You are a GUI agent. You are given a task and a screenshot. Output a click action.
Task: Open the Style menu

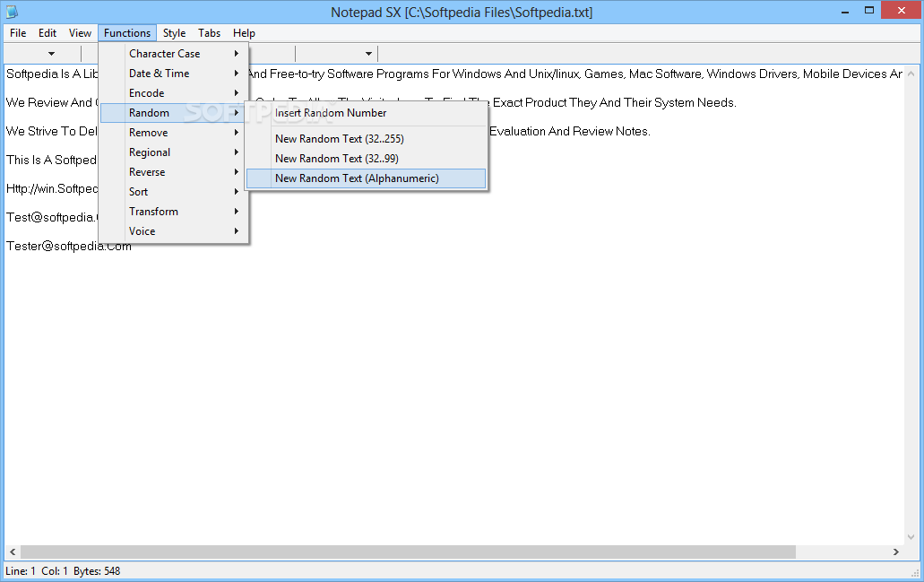174,33
